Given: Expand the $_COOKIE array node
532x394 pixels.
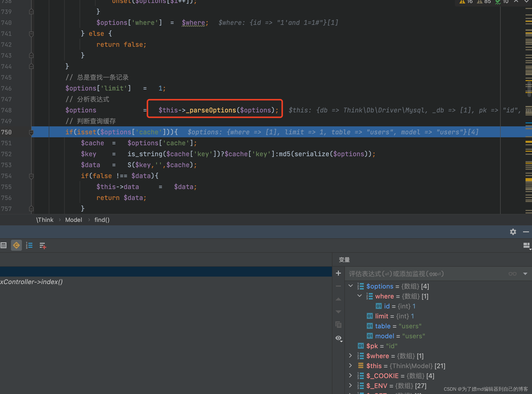Looking at the screenshot, I should point(351,375).
